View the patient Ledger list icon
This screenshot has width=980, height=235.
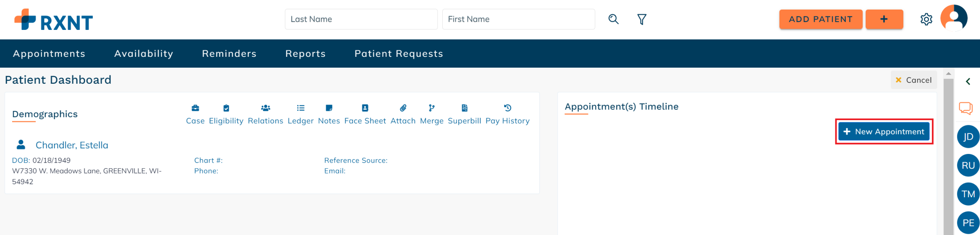(301, 108)
